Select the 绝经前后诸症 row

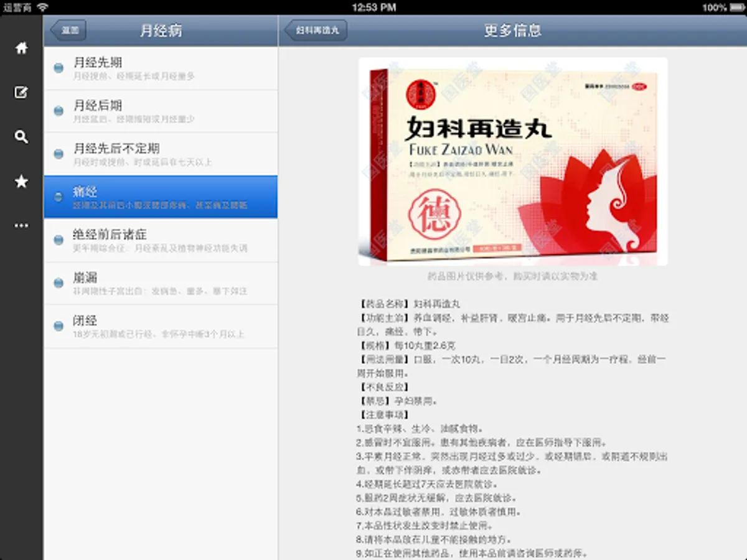(x=161, y=240)
